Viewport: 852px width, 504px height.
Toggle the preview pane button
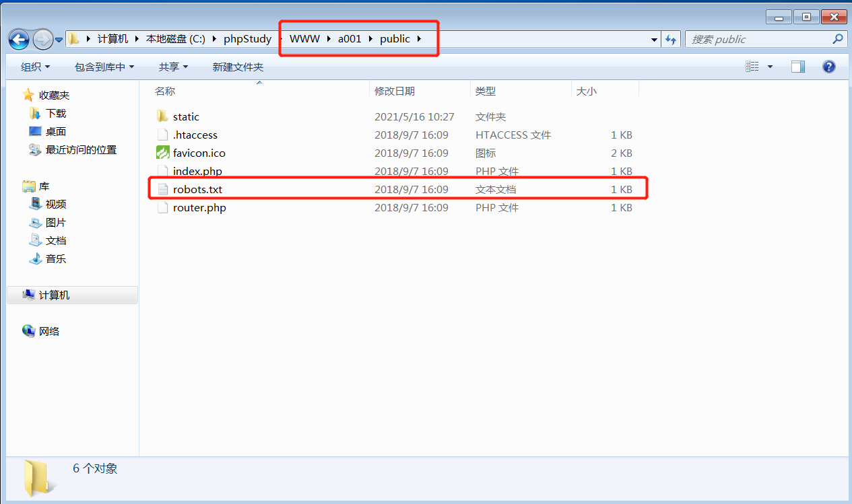click(798, 67)
